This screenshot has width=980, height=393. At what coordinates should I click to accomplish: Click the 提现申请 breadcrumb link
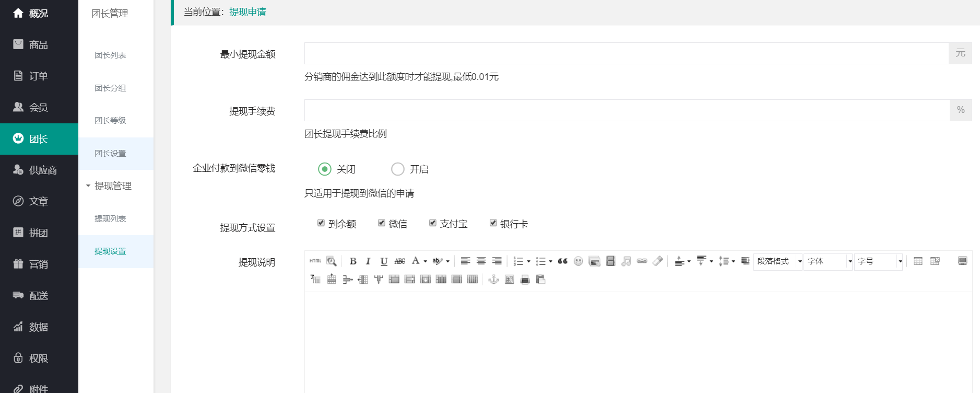(x=247, y=12)
